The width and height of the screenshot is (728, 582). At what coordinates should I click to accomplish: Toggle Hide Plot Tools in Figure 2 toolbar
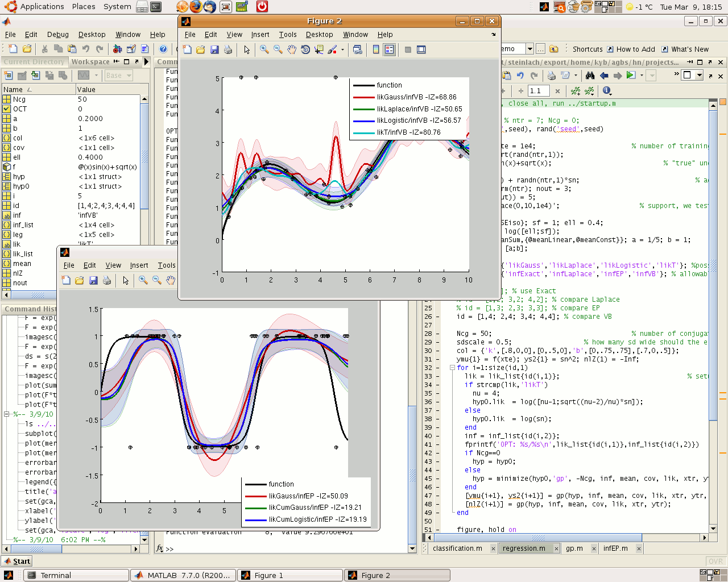(408, 49)
